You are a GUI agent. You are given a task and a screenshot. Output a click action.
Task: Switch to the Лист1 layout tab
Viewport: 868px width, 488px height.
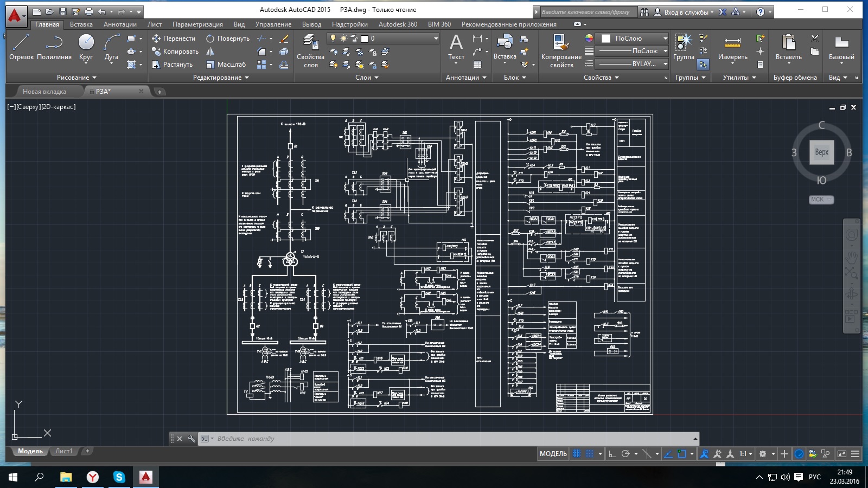(x=63, y=451)
